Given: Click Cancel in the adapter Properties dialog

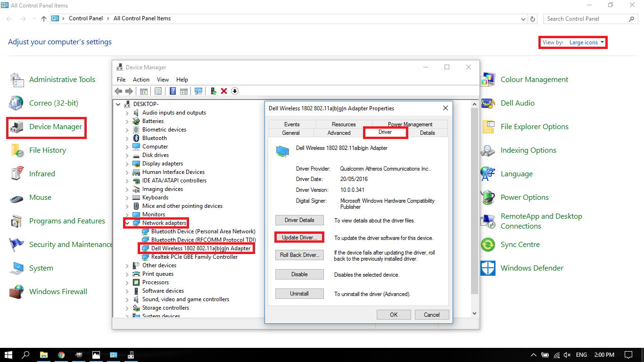Looking at the screenshot, I should pos(432,315).
